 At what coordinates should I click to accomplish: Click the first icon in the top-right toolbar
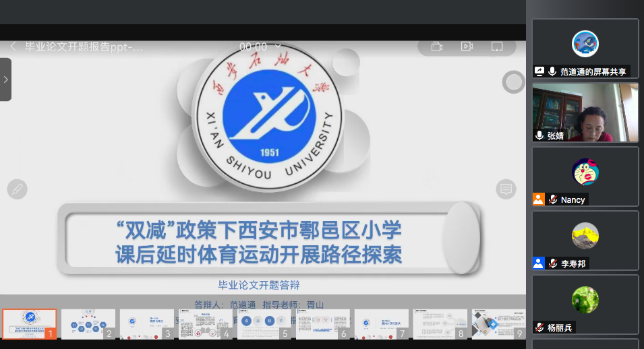pyautogui.click(x=436, y=46)
